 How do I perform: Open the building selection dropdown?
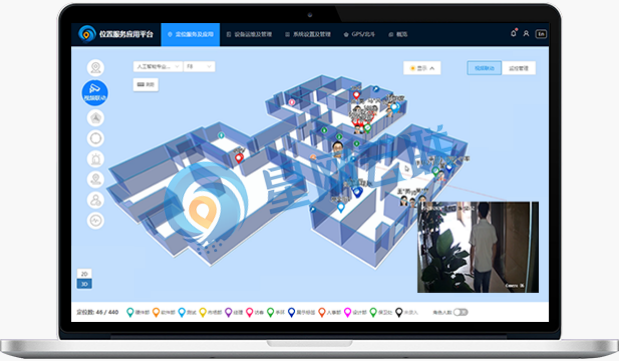pyautogui.click(x=158, y=67)
